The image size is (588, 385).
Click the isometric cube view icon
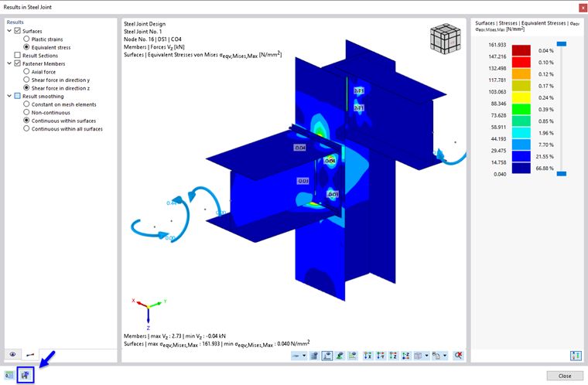click(x=418, y=356)
